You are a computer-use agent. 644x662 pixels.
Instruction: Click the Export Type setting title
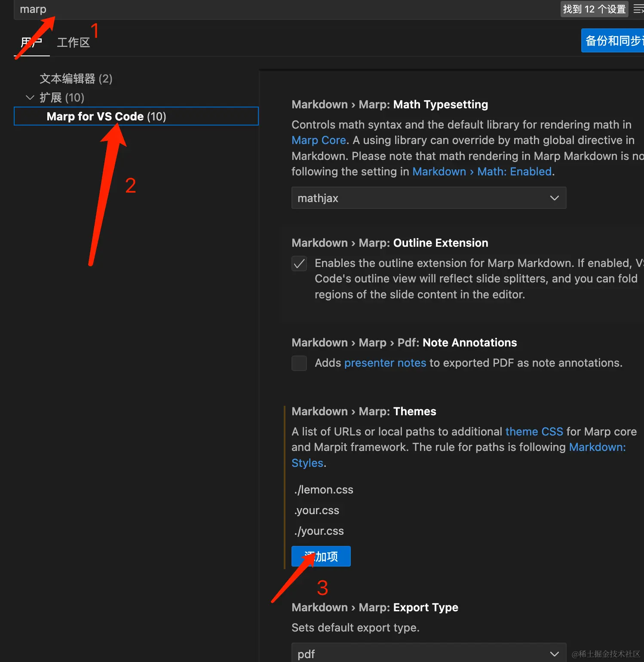[375, 607]
